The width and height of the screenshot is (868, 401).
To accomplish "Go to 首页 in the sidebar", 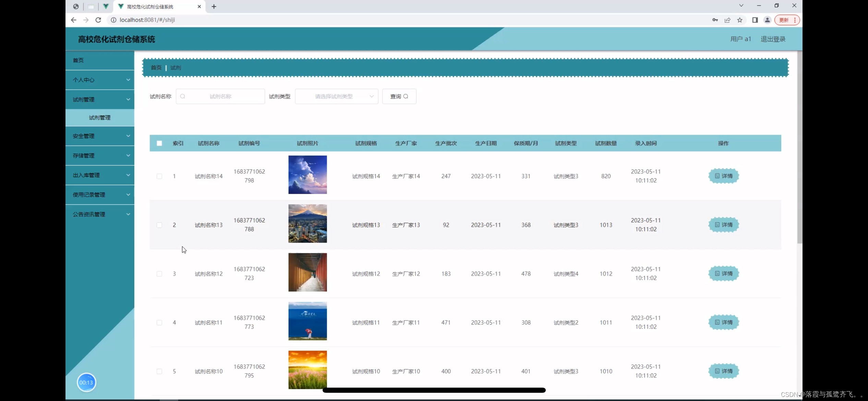I will point(79,60).
